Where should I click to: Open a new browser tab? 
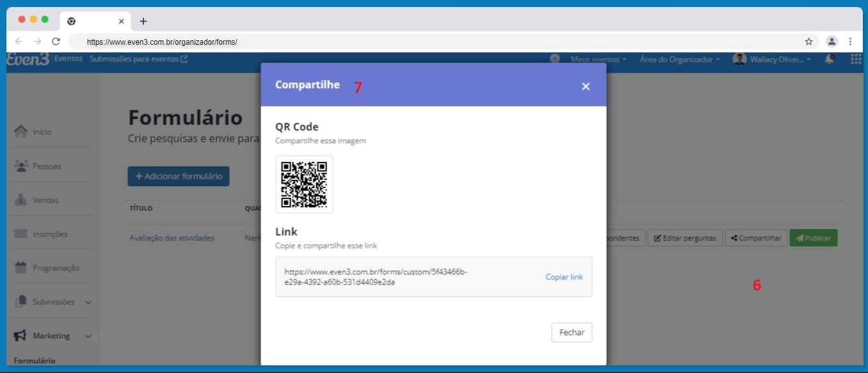click(143, 21)
